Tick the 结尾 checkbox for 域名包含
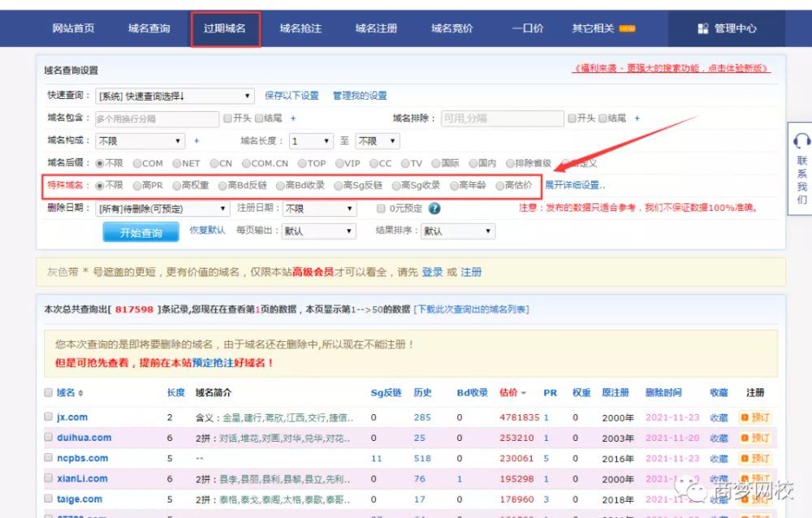 click(x=259, y=119)
